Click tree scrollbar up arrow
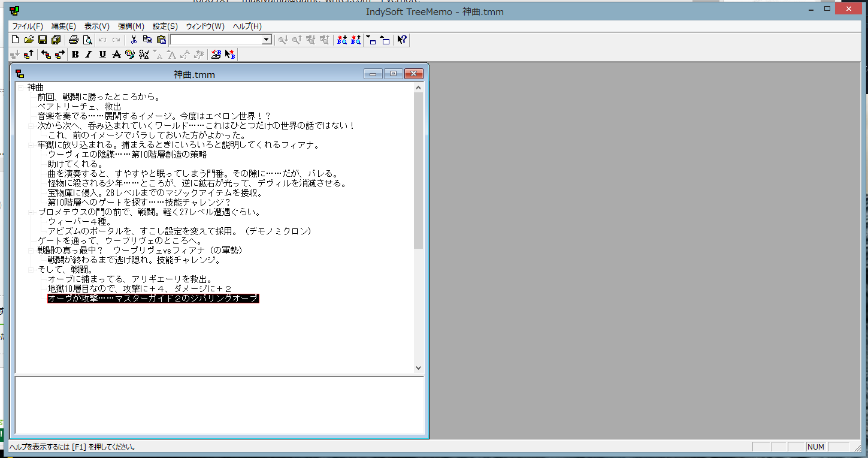This screenshot has height=458, width=868. coord(418,88)
